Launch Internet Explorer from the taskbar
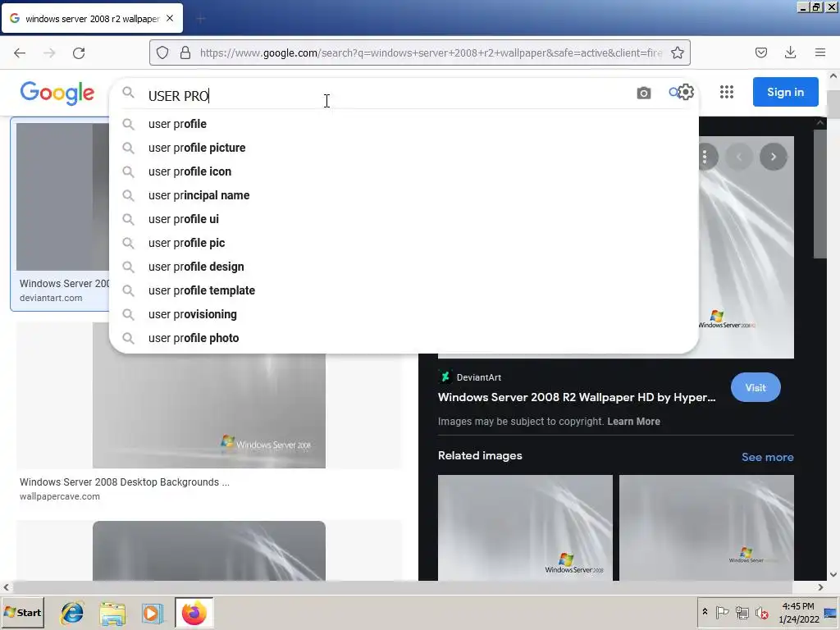This screenshot has height=630, width=840. 72,612
